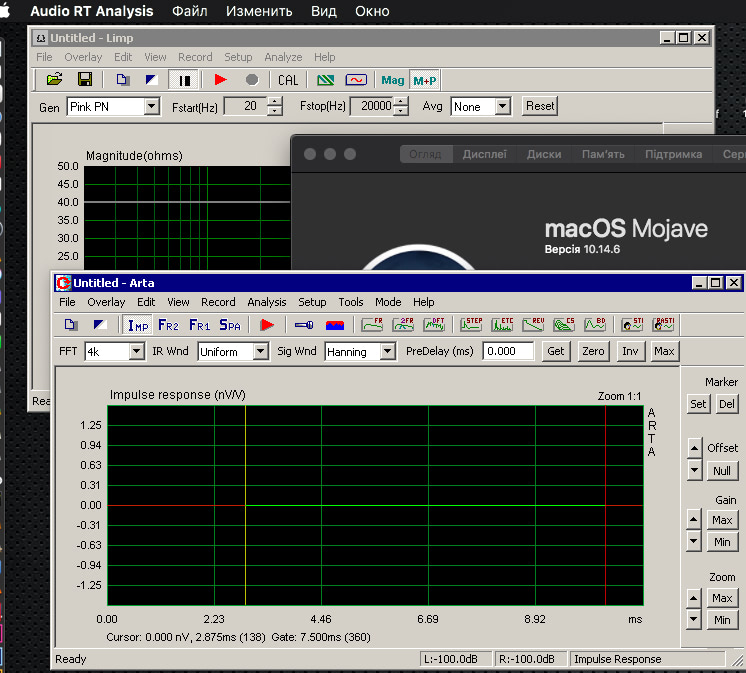Click the Set marker button
The image size is (746, 673).
(698, 404)
